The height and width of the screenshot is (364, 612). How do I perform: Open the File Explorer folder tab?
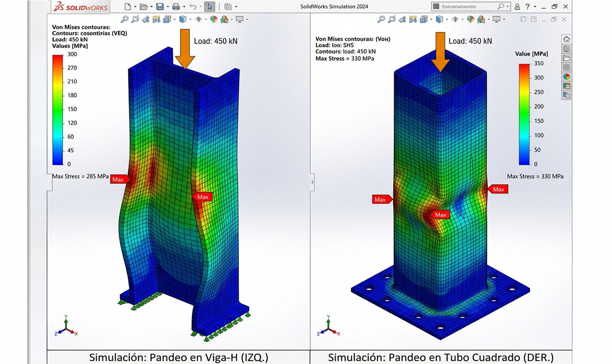[566, 58]
